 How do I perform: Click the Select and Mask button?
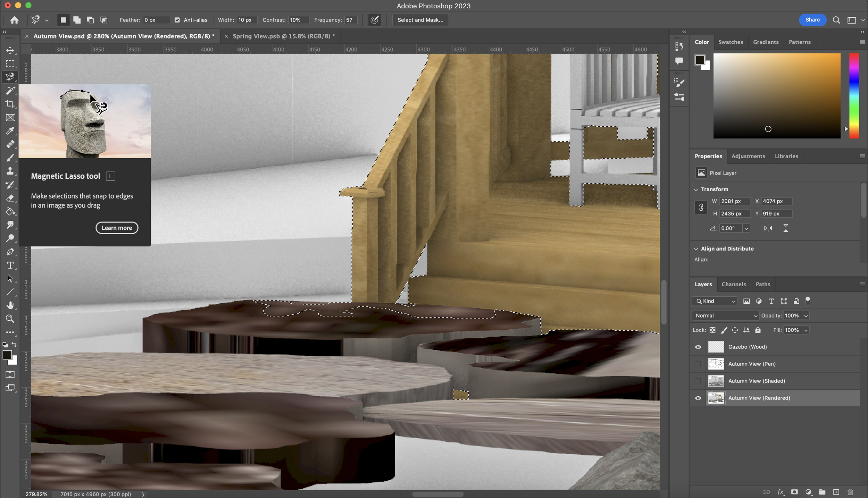click(420, 20)
